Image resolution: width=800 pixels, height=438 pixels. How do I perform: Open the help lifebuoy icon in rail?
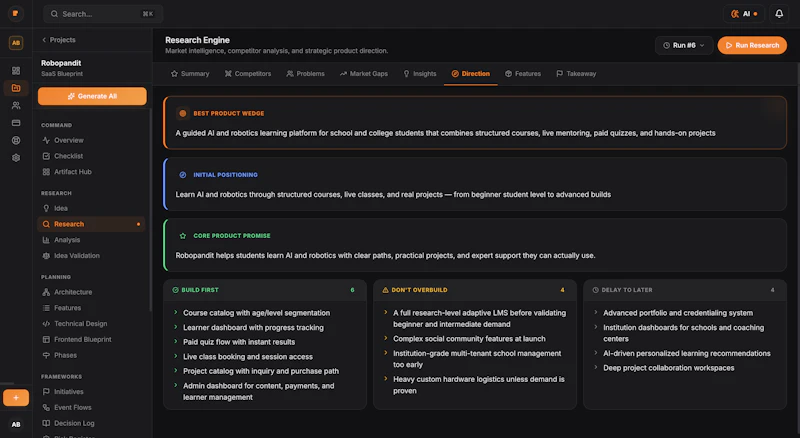16,140
